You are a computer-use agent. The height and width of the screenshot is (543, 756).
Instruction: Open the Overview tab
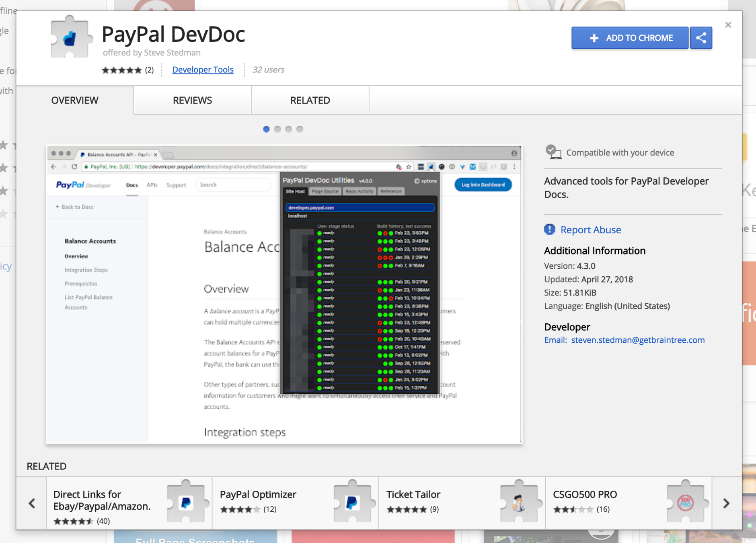click(75, 100)
